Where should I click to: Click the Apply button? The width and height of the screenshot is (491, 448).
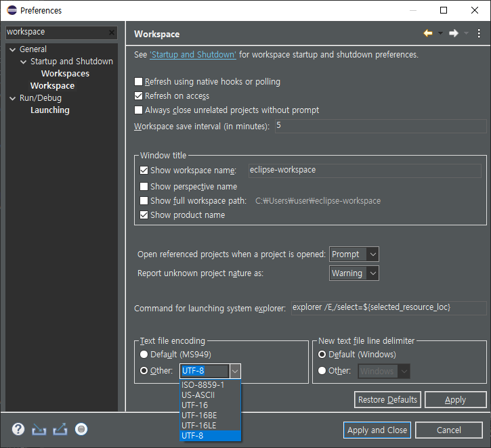click(455, 399)
